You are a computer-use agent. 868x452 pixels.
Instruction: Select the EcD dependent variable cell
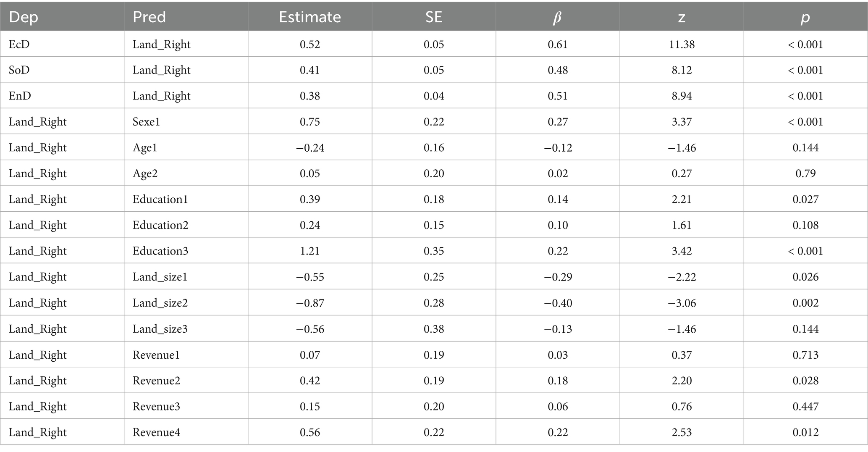(x=19, y=45)
